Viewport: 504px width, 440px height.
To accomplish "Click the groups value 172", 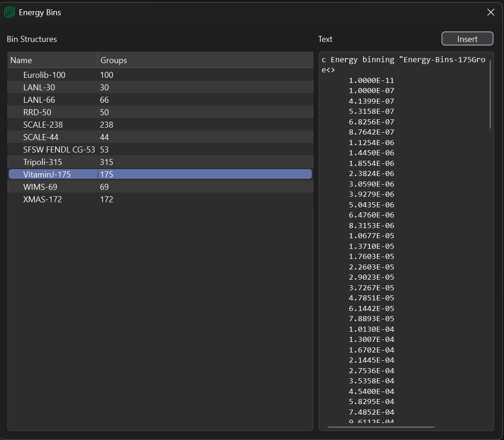I will point(107,199).
